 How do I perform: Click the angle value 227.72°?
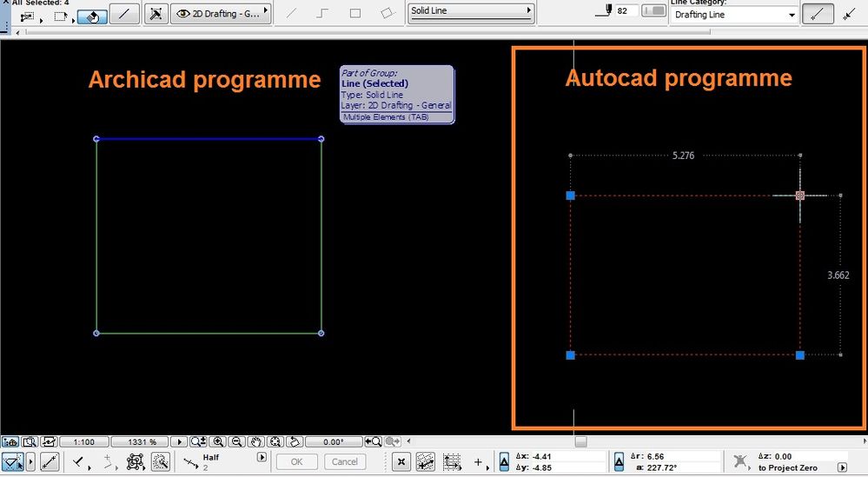click(x=662, y=467)
